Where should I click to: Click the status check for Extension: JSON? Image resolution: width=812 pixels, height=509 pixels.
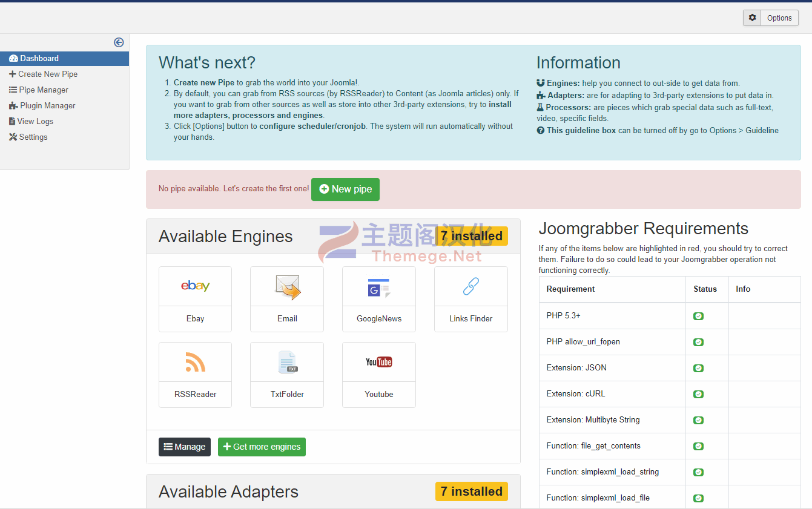pyautogui.click(x=698, y=368)
